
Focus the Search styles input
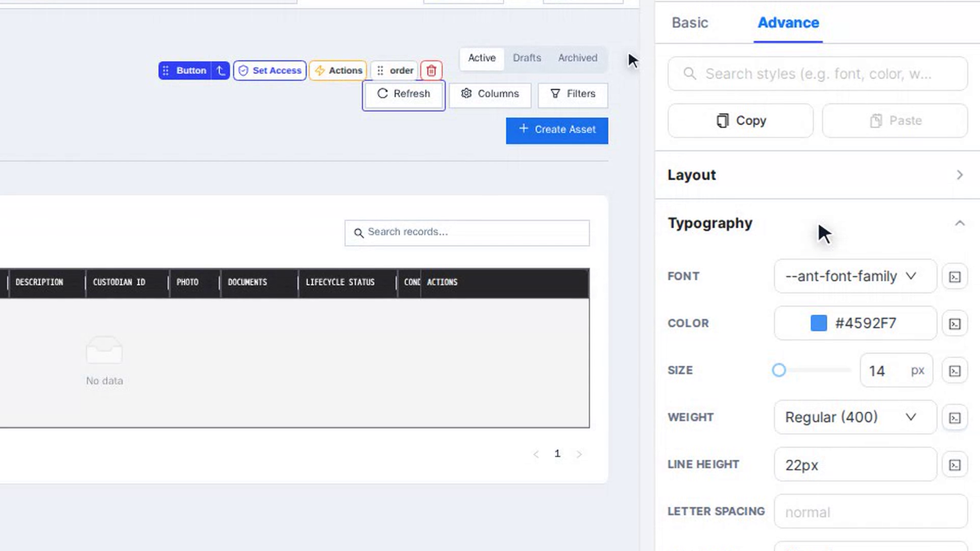click(x=818, y=73)
